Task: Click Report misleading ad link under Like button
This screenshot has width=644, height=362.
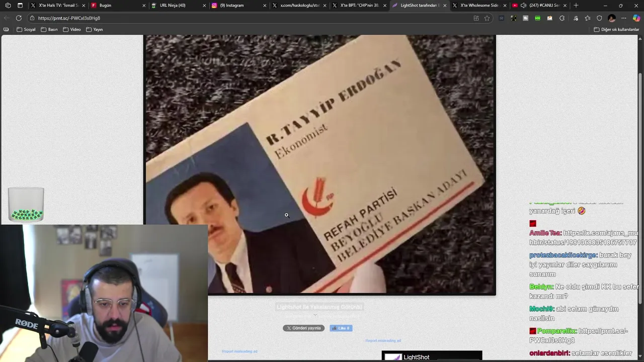Action: (x=383, y=340)
